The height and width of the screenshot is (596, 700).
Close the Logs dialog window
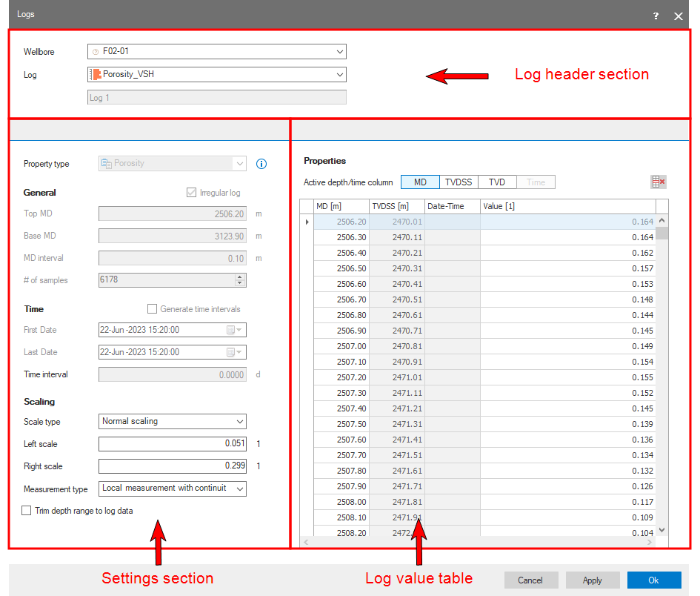[678, 16]
